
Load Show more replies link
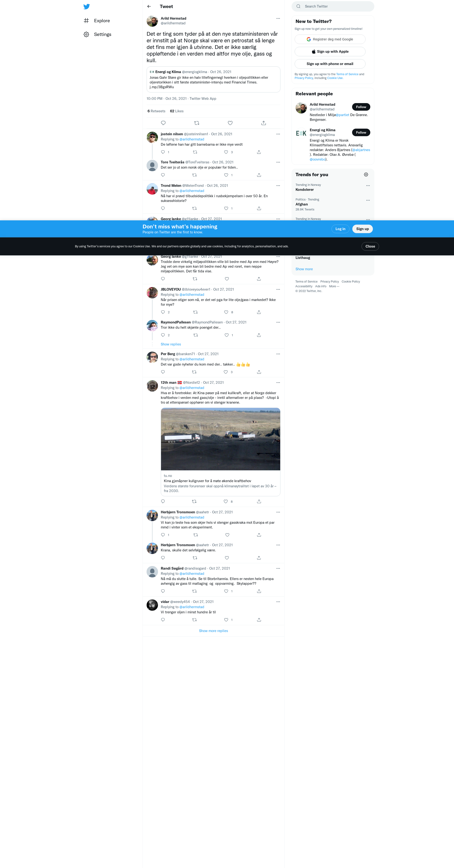(x=213, y=631)
